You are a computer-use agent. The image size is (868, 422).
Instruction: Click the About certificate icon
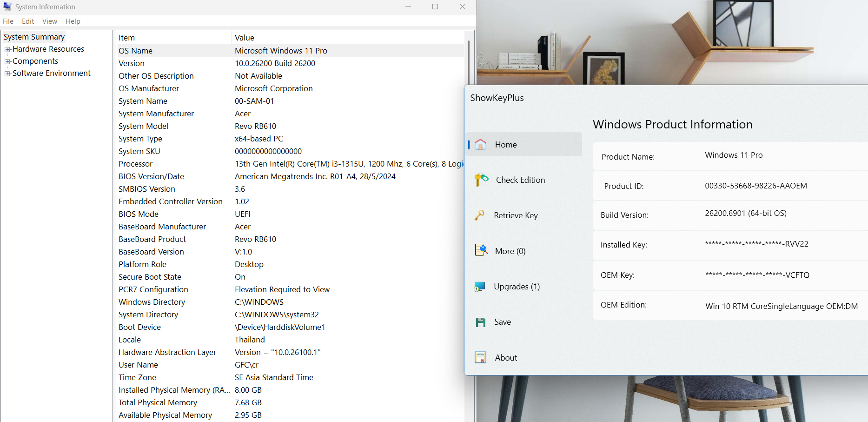(480, 357)
